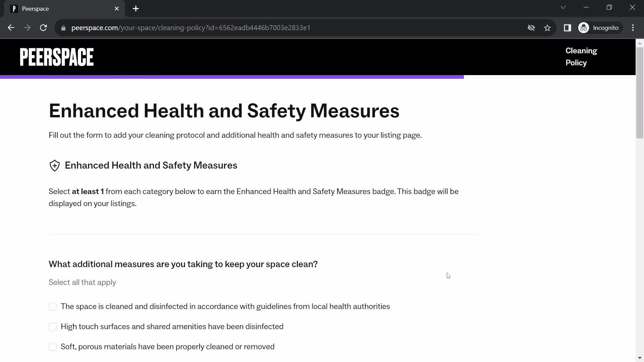The image size is (644, 362).
Task: Click the bookmark star icon in address bar
Action: (x=548, y=28)
